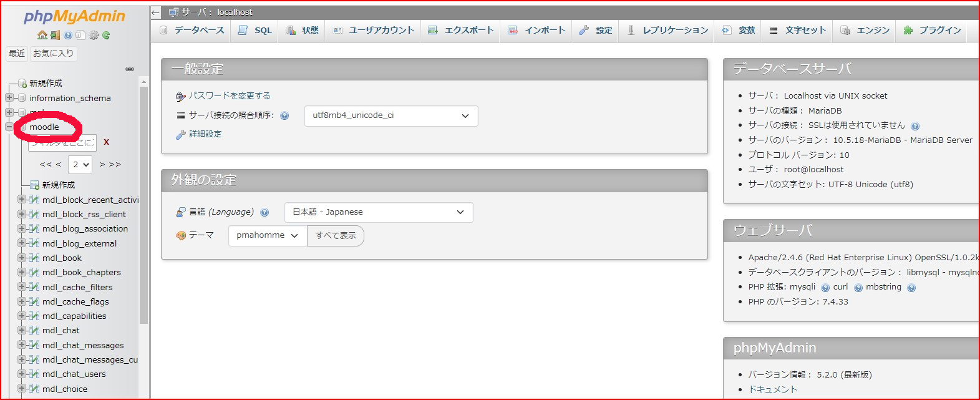Open ドキュメント documentation link

pyautogui.click(x=773, y=389)
